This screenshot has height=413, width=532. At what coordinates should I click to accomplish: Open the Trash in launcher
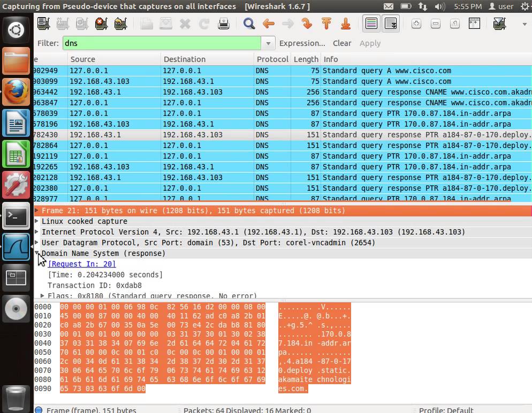point(16,399)
